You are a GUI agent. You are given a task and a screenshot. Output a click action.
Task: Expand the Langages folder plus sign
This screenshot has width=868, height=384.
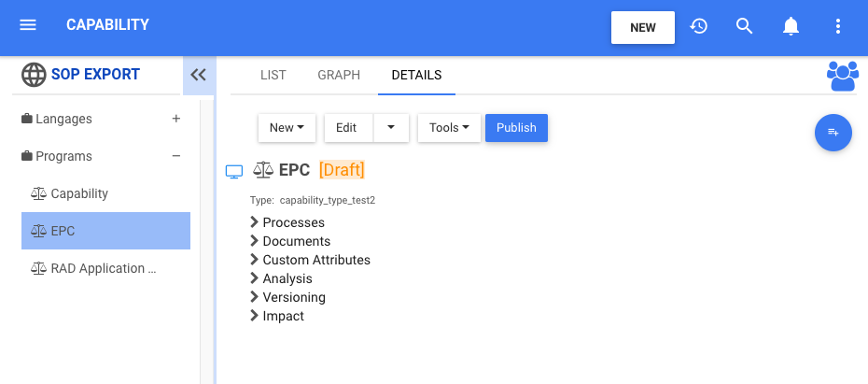[x=176, y=119]
